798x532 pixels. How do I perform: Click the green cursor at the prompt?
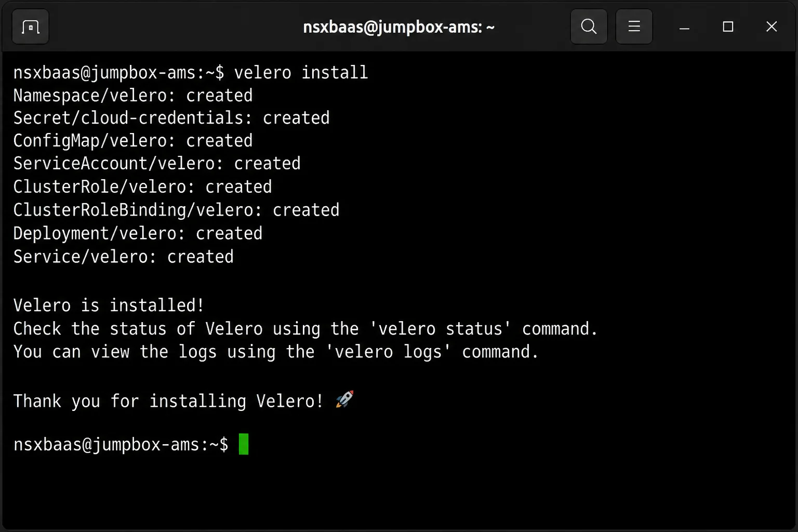(x=244, y=444)
